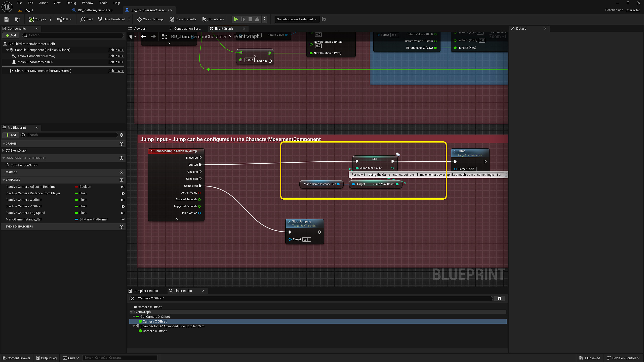Toggle closed eye for MarioGameInstance_Ref variable

tap(123, 219)
